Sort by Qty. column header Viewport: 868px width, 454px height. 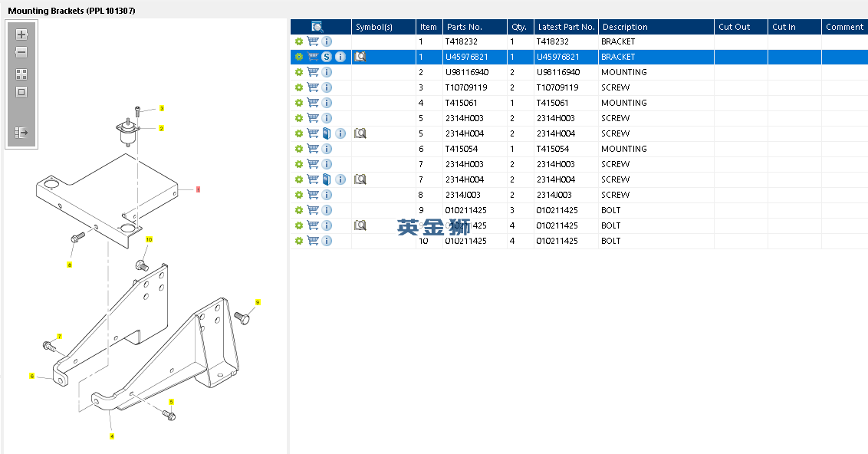click(521, 27)
